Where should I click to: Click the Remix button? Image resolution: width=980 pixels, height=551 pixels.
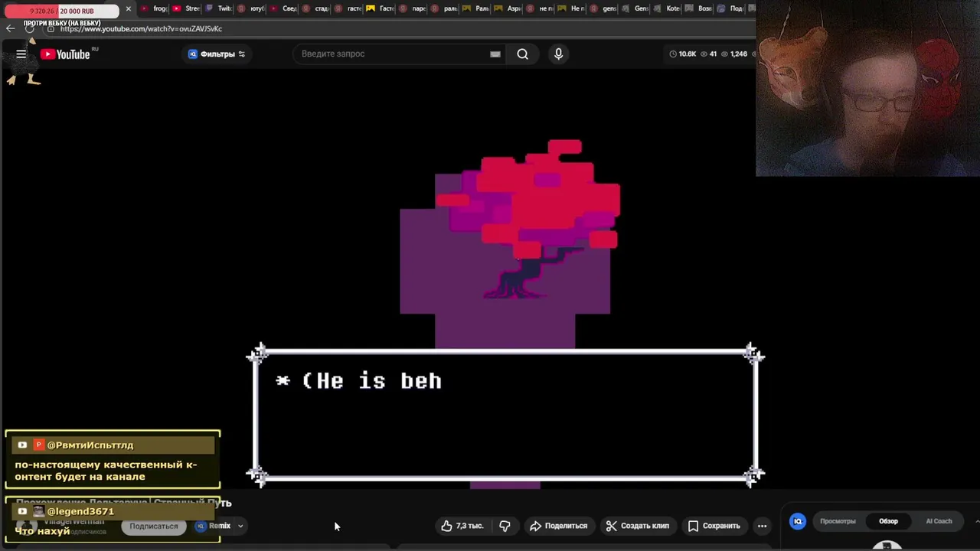click(x=214, y=526)
